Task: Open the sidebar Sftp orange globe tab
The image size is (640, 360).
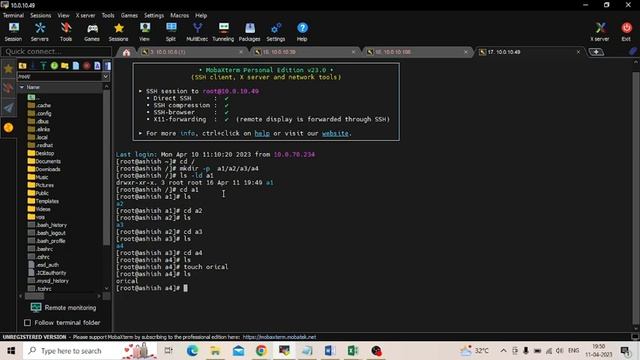Action: coord(8,128)
